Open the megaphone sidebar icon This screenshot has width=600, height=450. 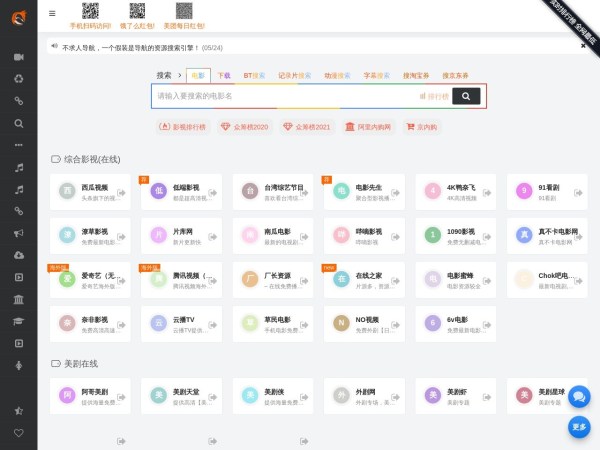click(19, 233)
